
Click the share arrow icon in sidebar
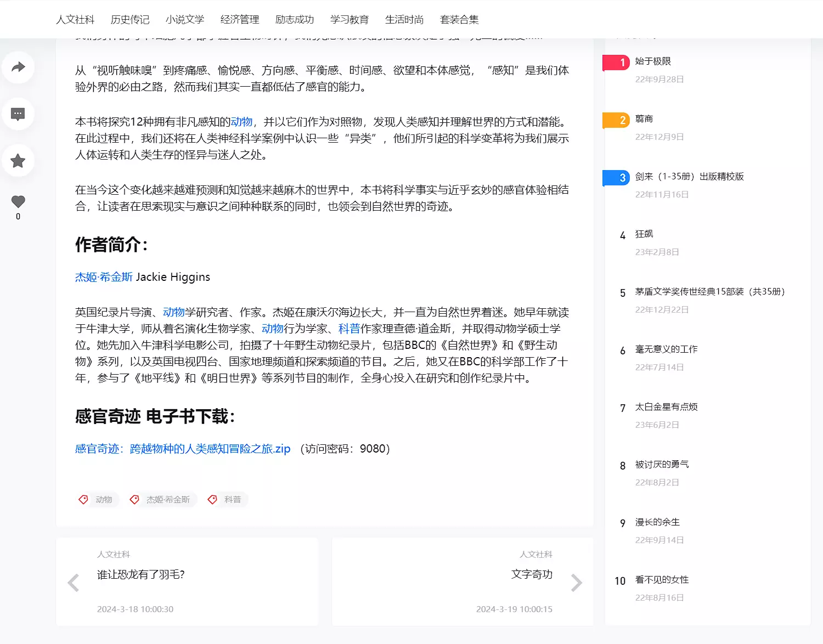(18, 67)
